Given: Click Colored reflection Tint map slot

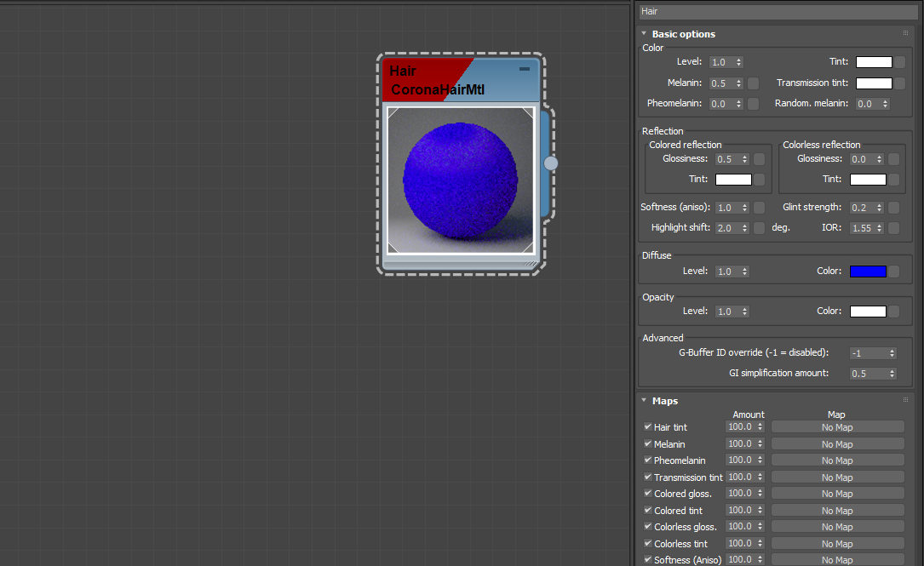Looking at the screenshot, I should click(x=759, y=179).
